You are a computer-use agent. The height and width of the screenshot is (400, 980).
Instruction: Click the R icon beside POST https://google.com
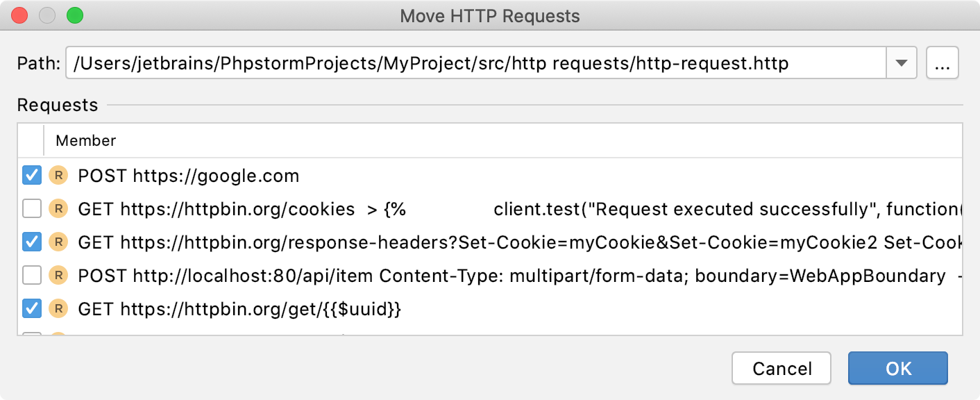58,176
